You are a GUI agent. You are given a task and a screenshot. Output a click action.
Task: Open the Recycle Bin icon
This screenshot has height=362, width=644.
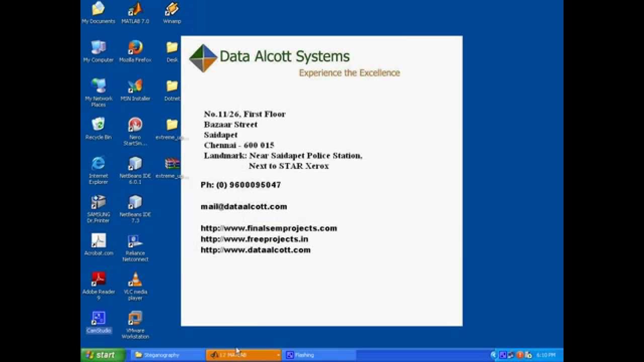pyautogui.click(x=98, y=125)
